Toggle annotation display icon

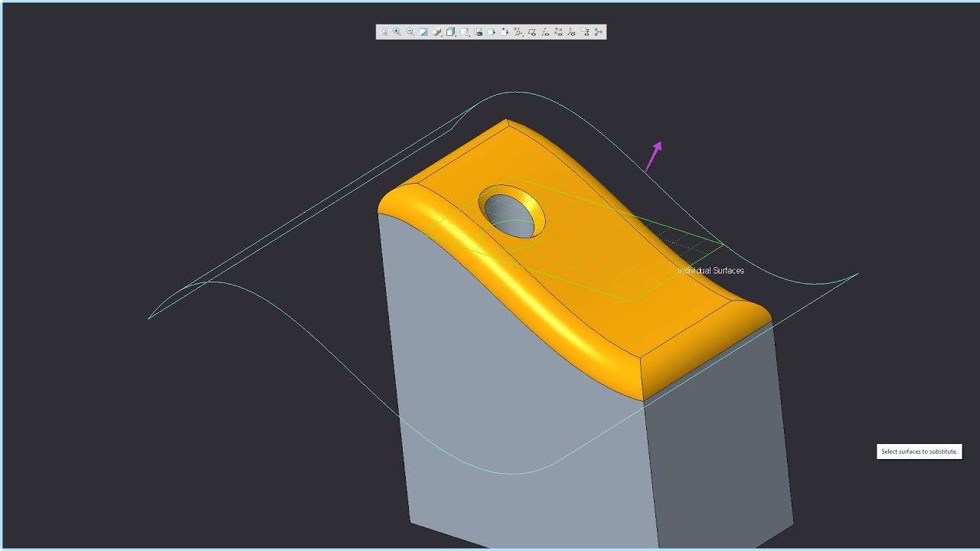[x=585, y=32]
